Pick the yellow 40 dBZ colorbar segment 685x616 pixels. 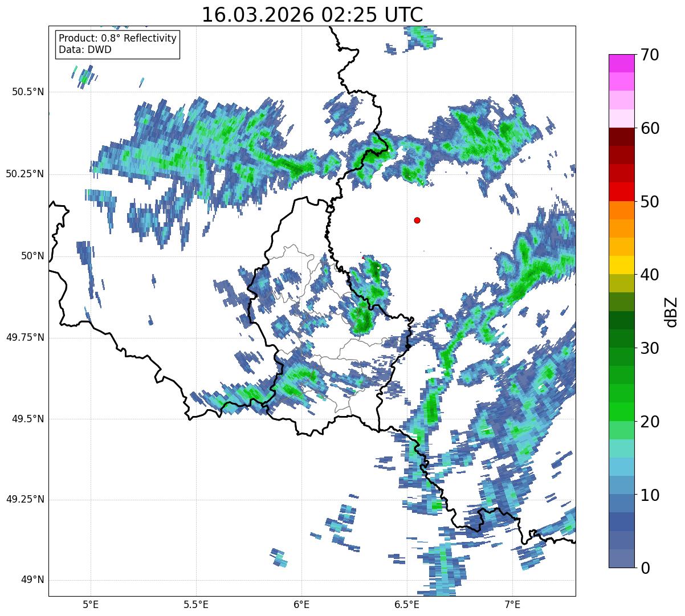[621, 266]
